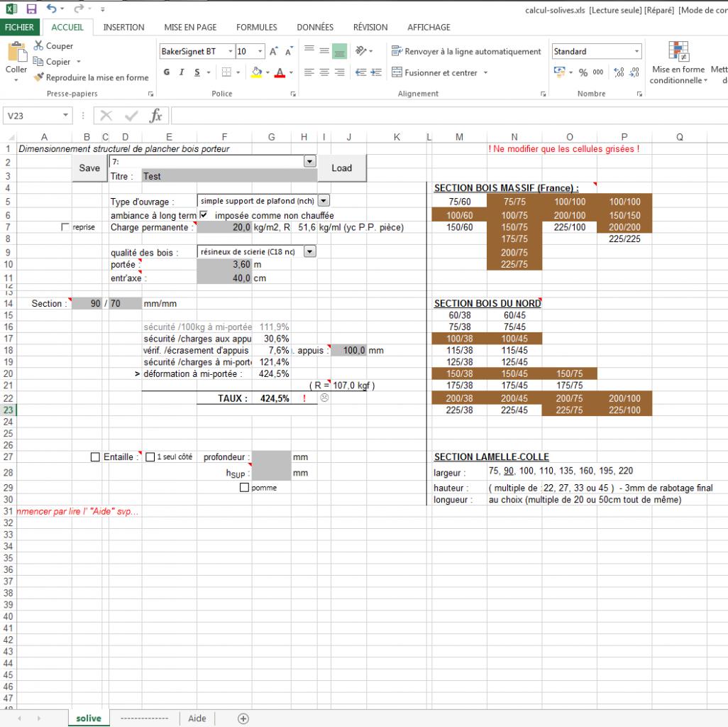Toggle the reprise checkbox
Image resolution: width=728 pixels, height=727 pixels.
65,226
